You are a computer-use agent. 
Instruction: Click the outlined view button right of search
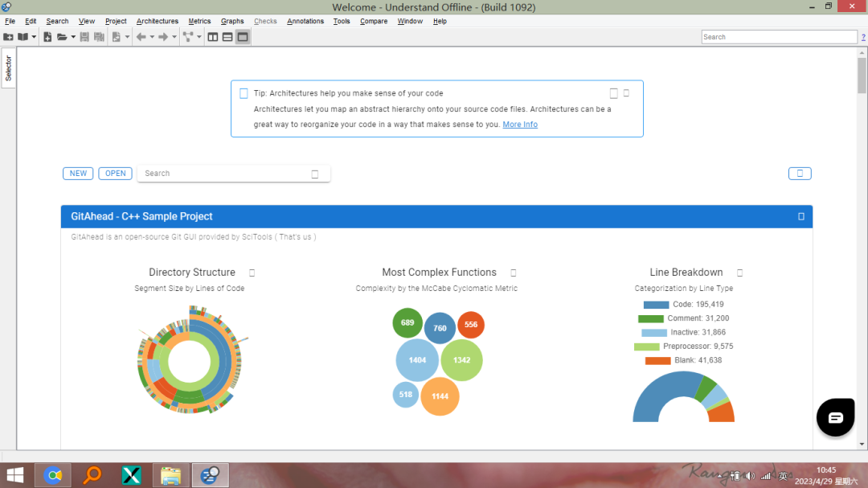800,174
